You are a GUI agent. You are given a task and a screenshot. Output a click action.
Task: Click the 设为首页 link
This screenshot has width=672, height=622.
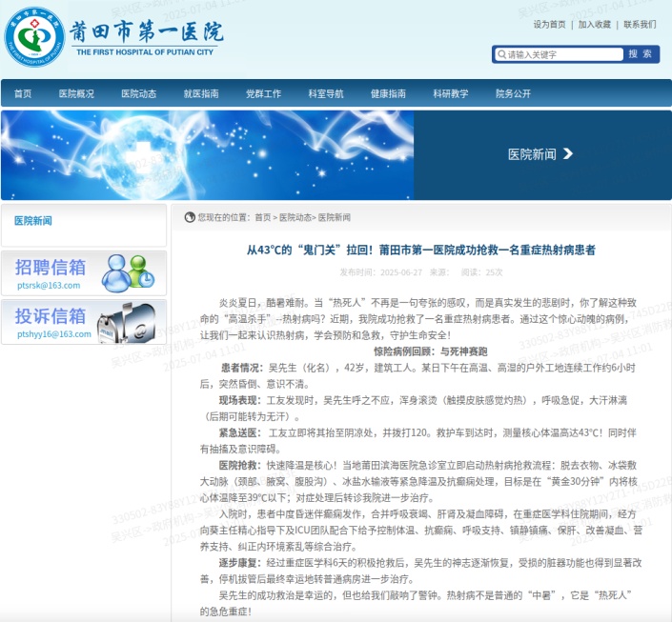(x=549, y=25)
